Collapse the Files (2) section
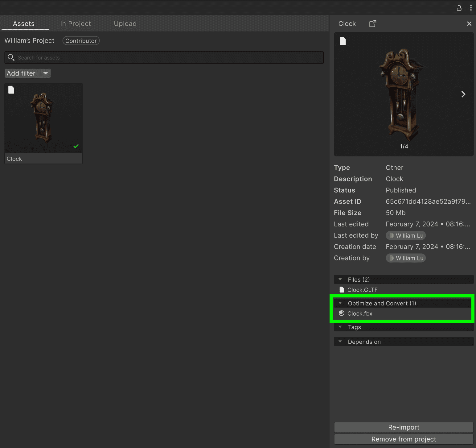The height and width of the screenshot is (448, 476). [x=340, y=279]
